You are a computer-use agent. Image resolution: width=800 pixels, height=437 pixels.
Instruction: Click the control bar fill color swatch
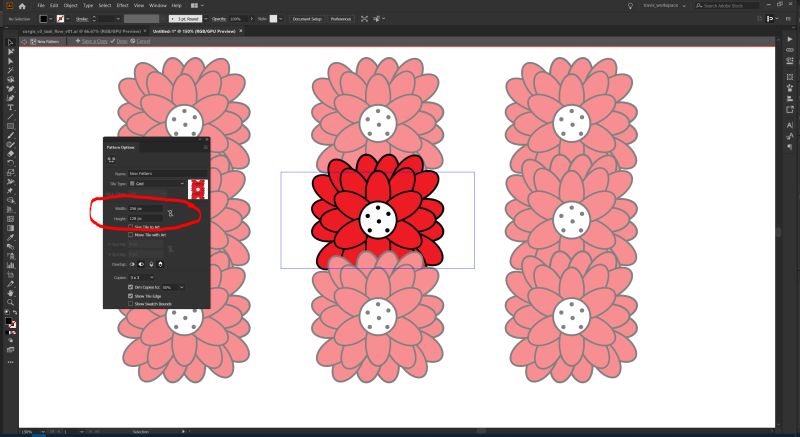click(x=44, y=19)
